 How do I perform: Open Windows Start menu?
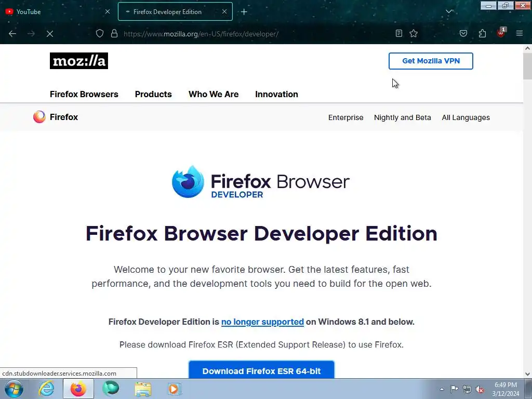[14, 389]
